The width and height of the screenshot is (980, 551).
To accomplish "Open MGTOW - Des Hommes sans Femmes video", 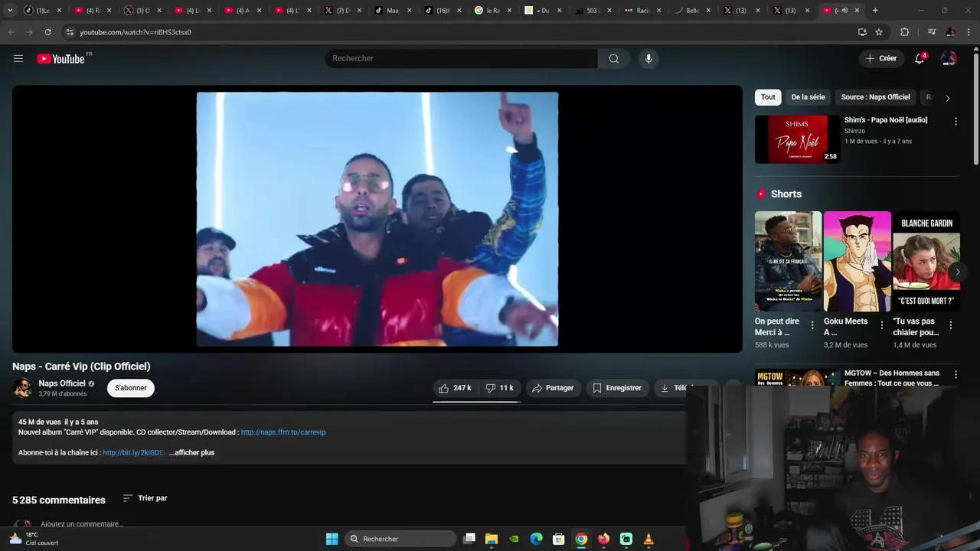I will 892,378.
